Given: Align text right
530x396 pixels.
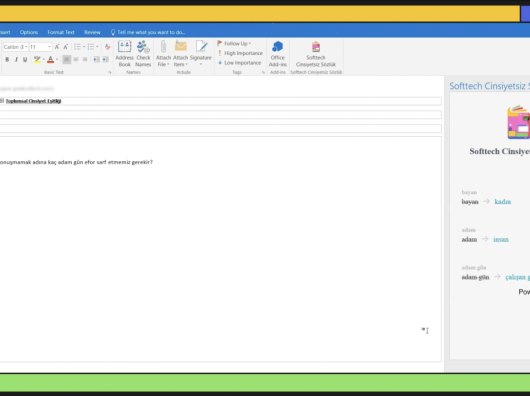Looking at the screenshot, I should tap(85, 59).
